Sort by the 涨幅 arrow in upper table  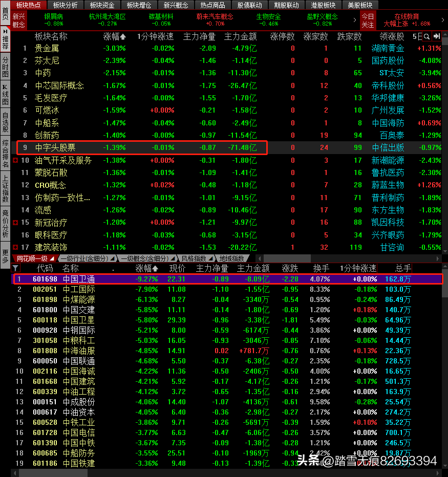pos(123,37)
